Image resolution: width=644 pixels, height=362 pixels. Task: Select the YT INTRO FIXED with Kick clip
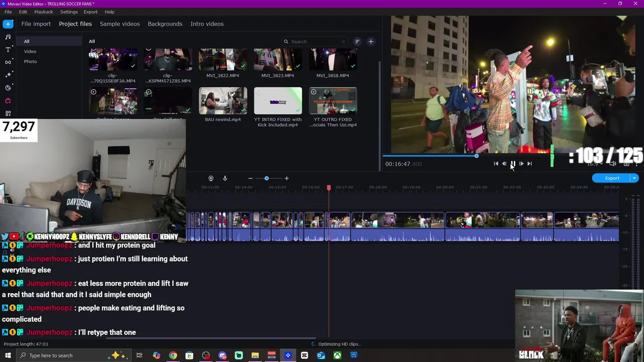coord(278,101)
